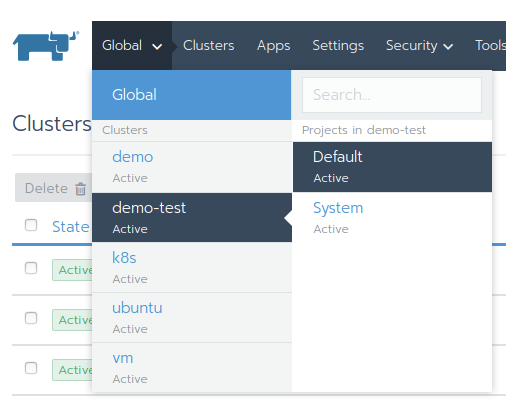Click the project Search field
Image resolution: width=506 pixels, height=399 pixels.
tap(392, 95)
